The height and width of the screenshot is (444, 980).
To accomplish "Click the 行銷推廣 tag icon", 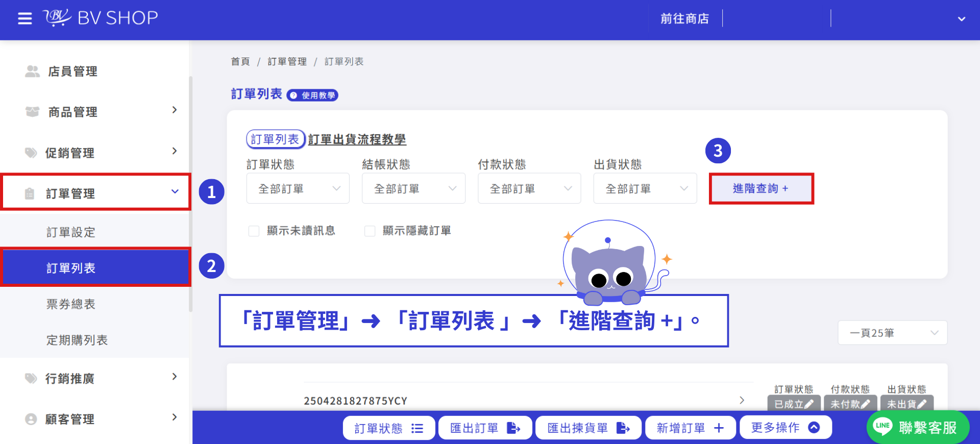I will point(31,378).
